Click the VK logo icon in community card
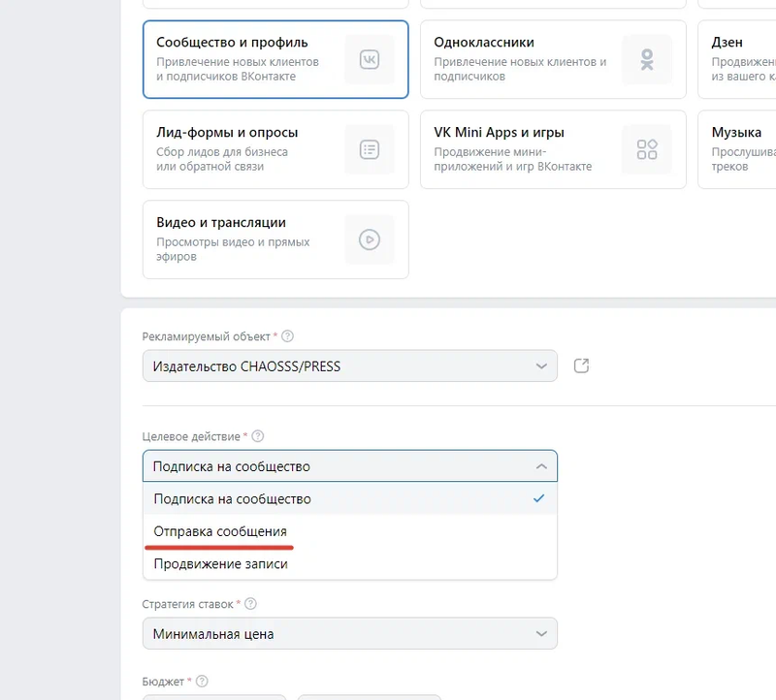Screen dimensions: 776x700 [x=370, y=59]
